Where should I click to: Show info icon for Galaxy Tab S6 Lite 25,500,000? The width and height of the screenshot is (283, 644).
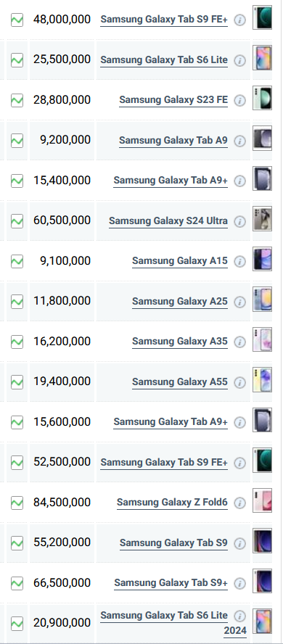pyautogui.click(x=240, y=60)
